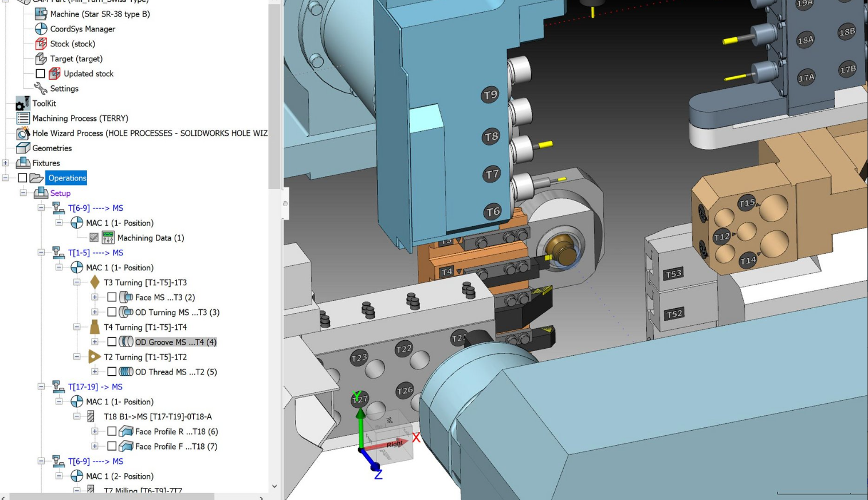Viewport: 868px width, 500px height.
Task: Select the OD Thread MS operation icon
Action: (126, 372)
